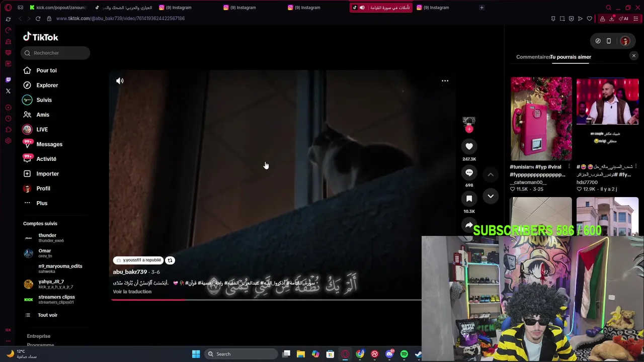Open the Importer upload page
644x362 pixels.
pyautogui.click(x=47, y=173)
